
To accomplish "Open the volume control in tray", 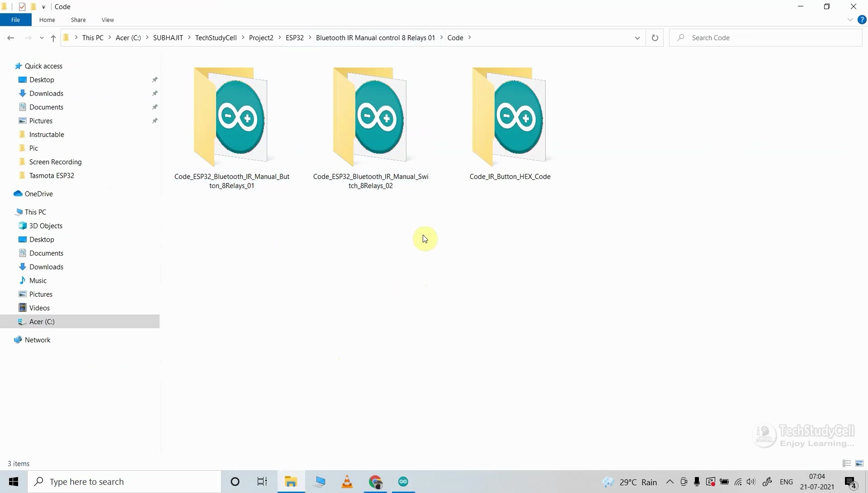I will (x=751, y=482).
